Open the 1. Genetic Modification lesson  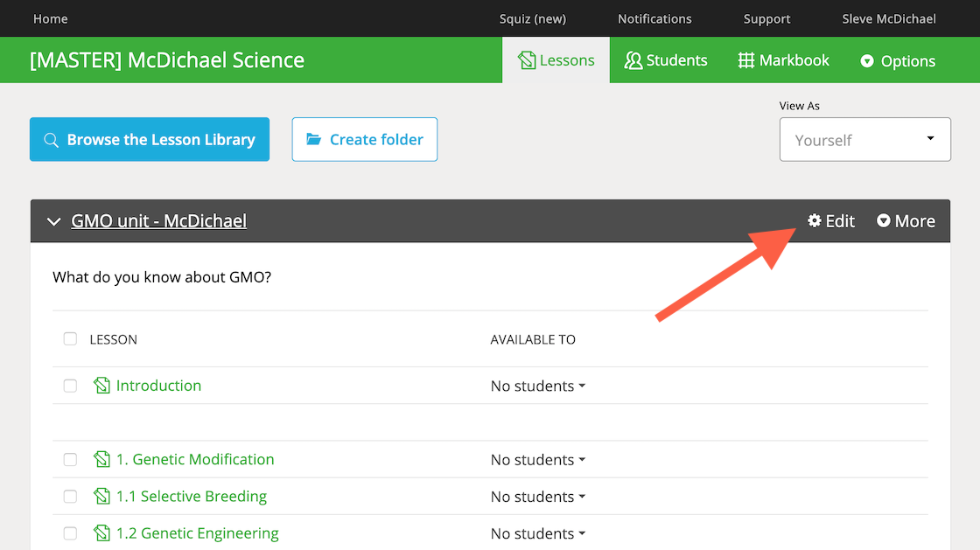(195, 459)
